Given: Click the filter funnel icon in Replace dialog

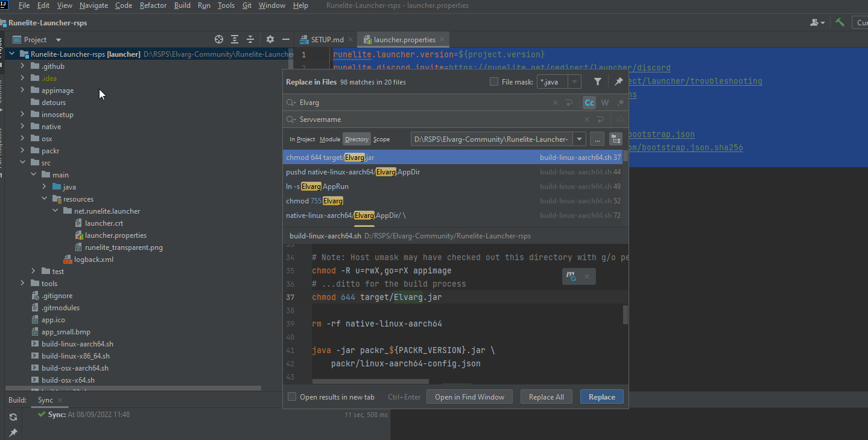Looking at the screenshot, I should (597, 81).
